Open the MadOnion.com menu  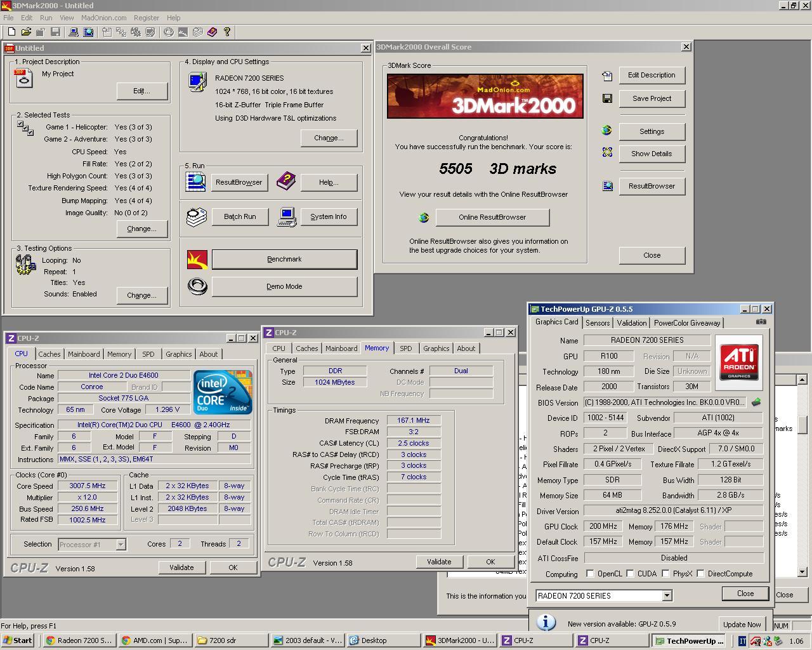tap(103, 18)
